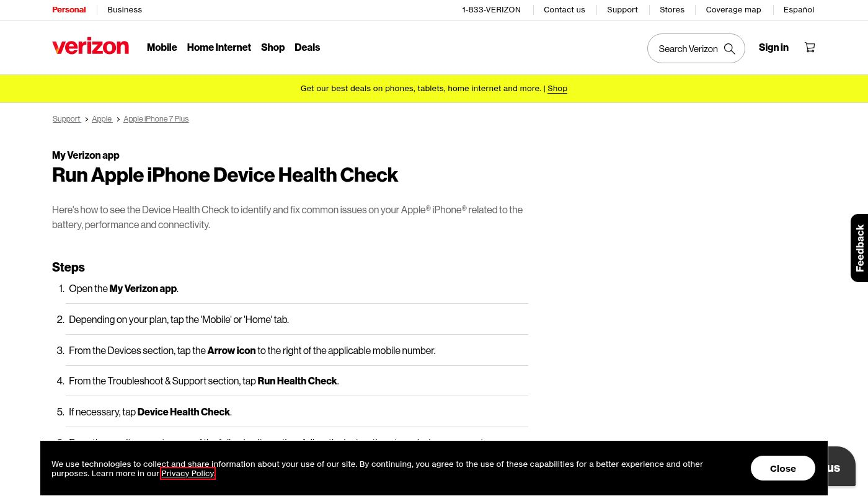Click the search magnifier icon
Viewport: 868px width, 496px height.
730,49
